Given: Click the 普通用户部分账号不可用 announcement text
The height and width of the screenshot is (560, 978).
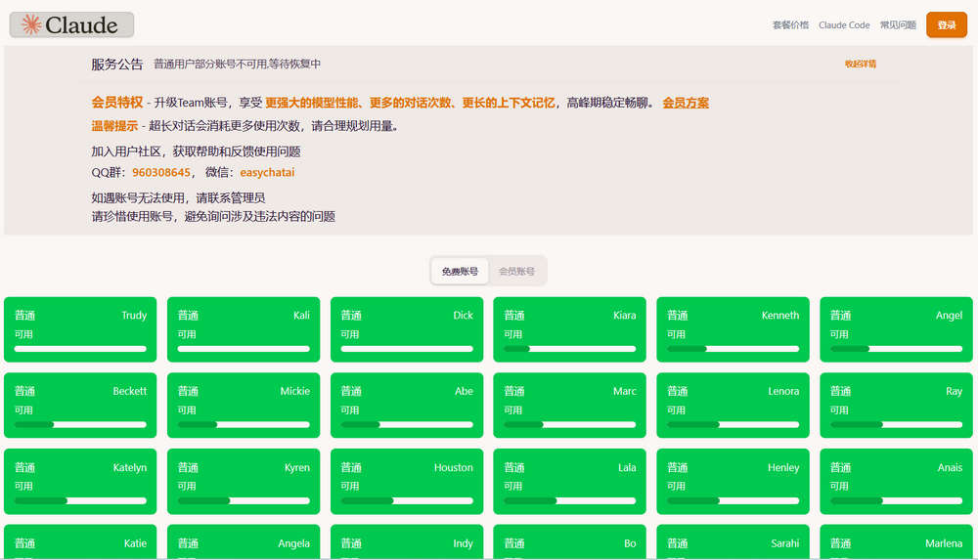Looking at the screenshot, I should click(237, 64).
